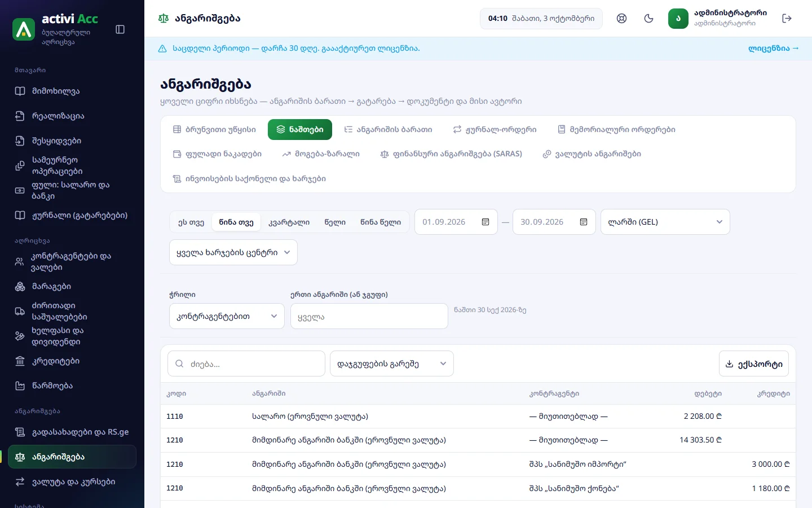Toggle dark mode with the moon icon
812x508 pixels.
[648, 19]
